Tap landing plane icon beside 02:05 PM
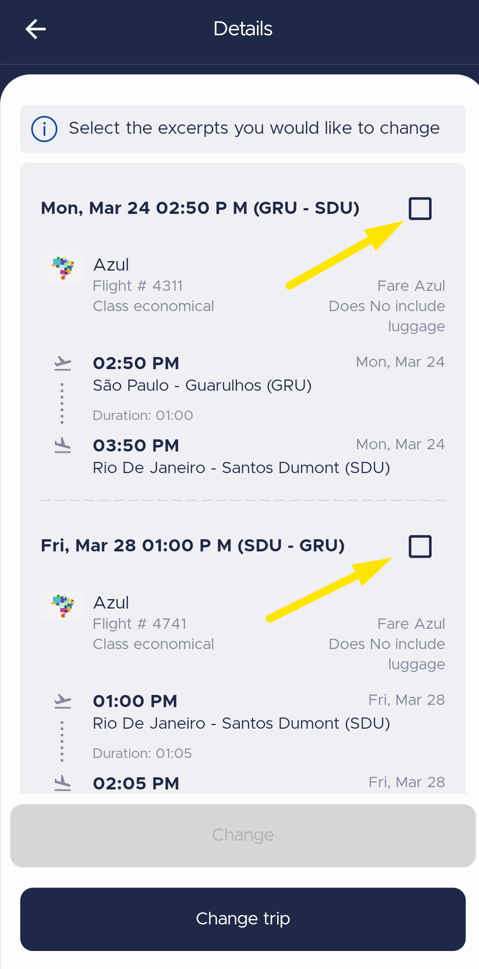Image resolution: width=479 pixels, height=969 pixels. coord(62,784)
